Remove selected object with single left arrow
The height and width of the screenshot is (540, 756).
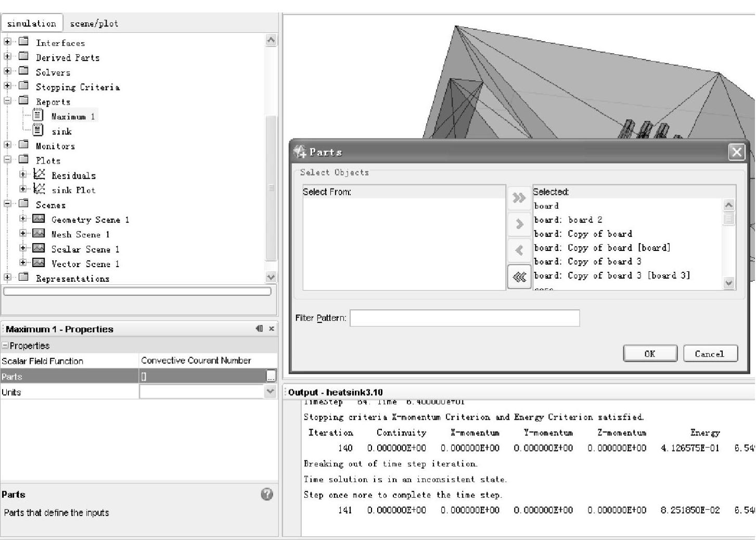(519, 250)
